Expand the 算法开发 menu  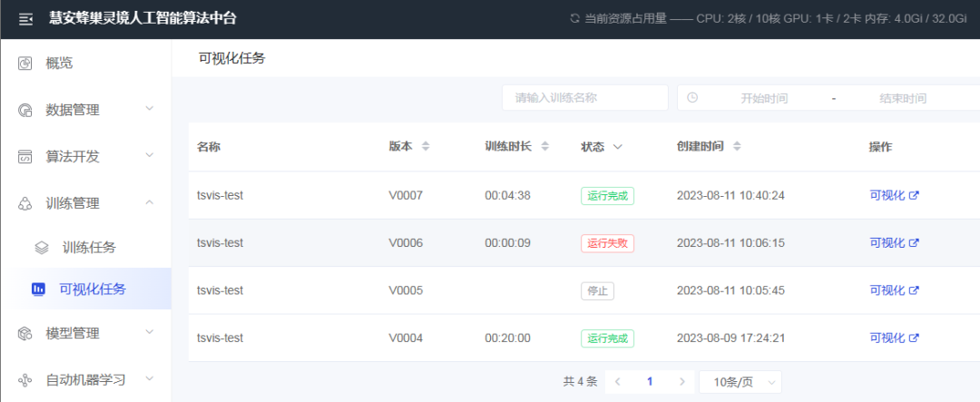click(x=86, y=156)
